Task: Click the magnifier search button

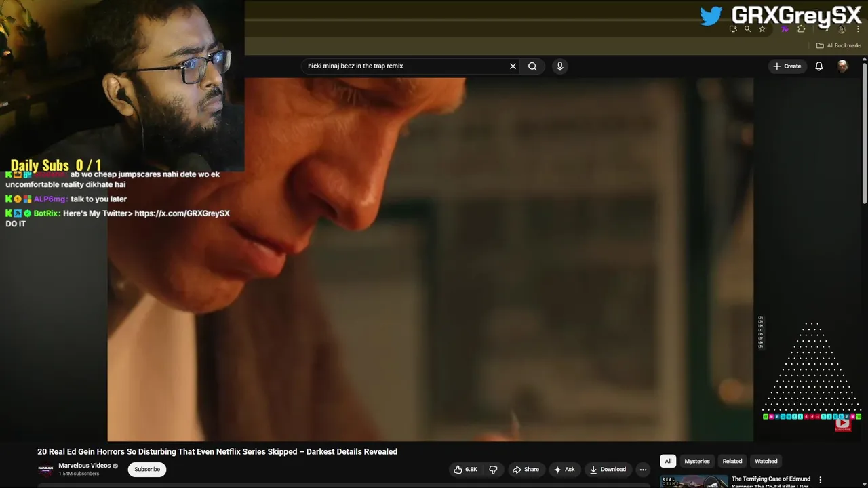Action: tap(532, 66)
